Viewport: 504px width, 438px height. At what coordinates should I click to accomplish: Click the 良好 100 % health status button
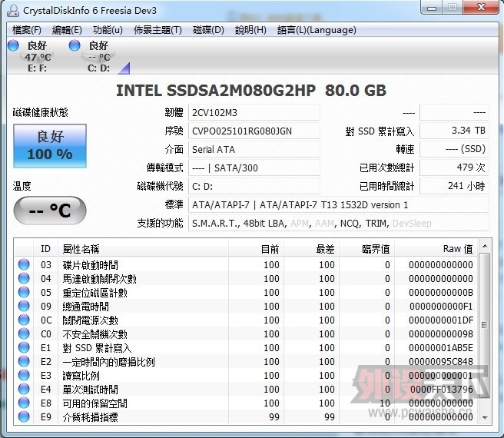[x=50, y=146]
